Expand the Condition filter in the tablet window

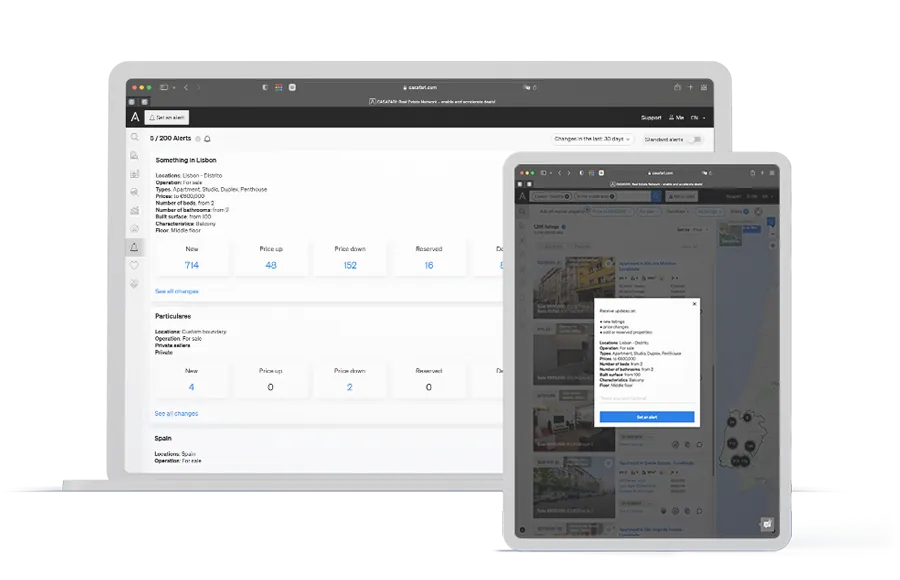coord(678,212)
